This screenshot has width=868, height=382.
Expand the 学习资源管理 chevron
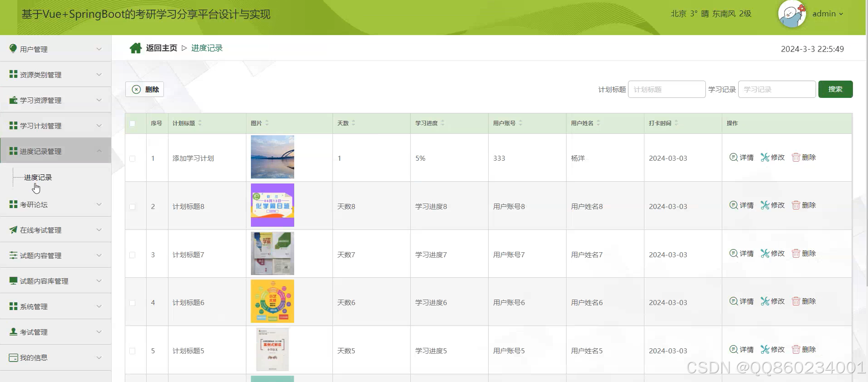(99, 100)
